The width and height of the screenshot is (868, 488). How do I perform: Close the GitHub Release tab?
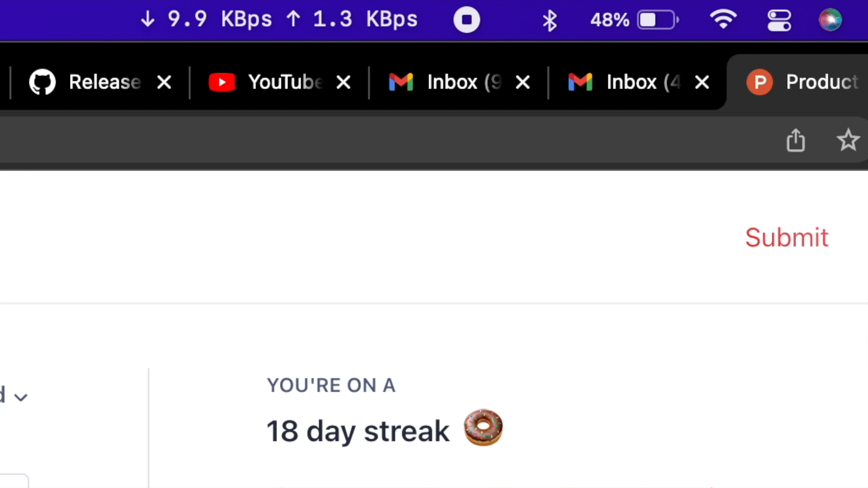click(x=164, y=82)
